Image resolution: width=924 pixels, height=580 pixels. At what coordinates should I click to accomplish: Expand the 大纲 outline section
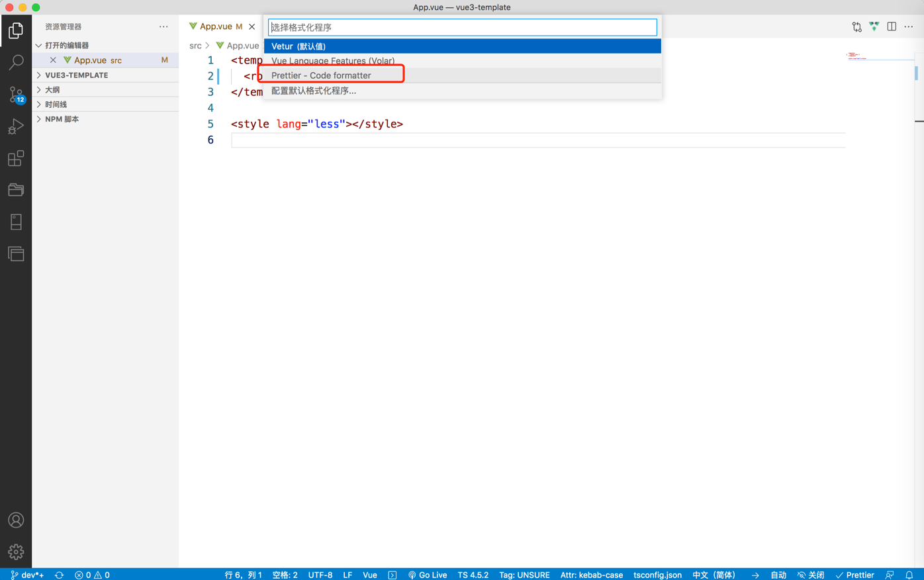(x=105, y=90)
